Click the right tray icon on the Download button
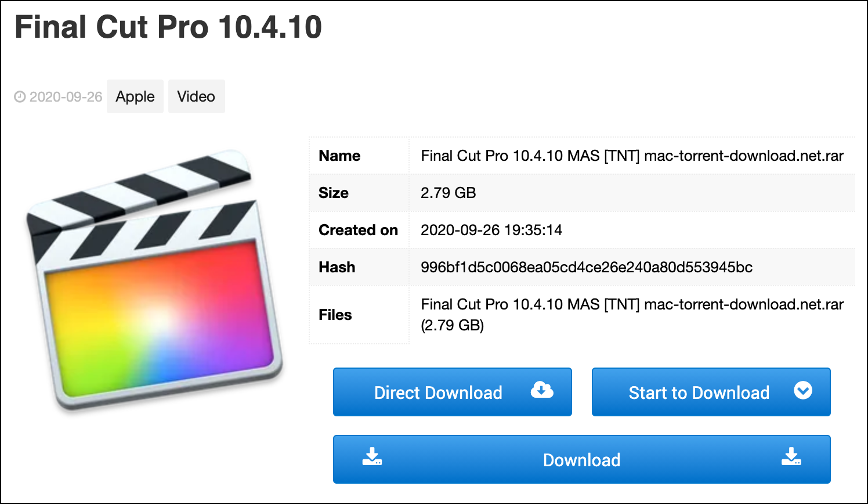The height and width of the screenshot is (504, 868). pyautogui.click(x=791, y=457)
